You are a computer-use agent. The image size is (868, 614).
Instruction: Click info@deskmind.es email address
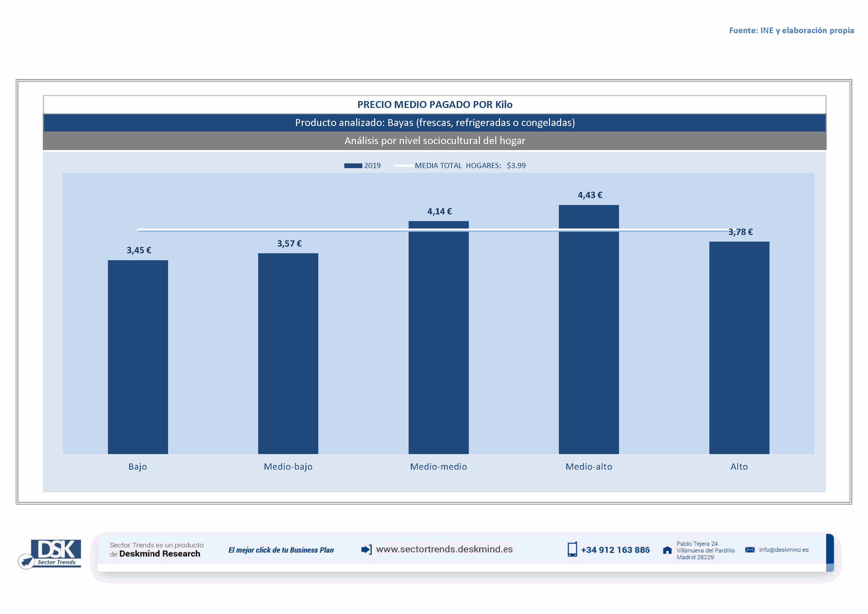(x=784, y=550)
